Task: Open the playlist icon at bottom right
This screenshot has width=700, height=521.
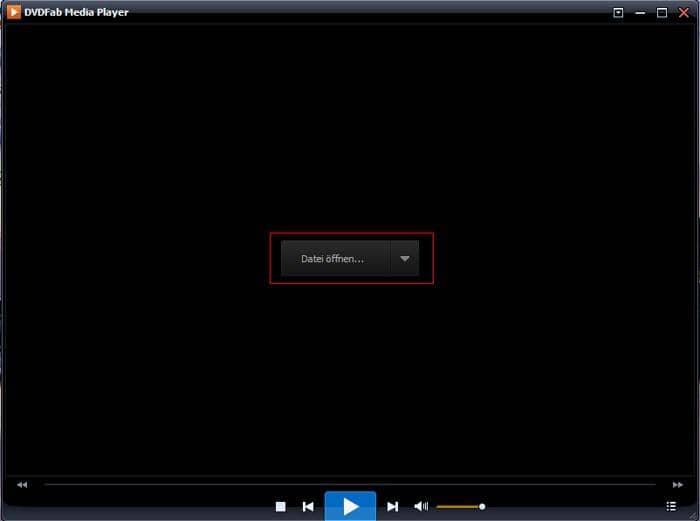Action: point(671,506)
